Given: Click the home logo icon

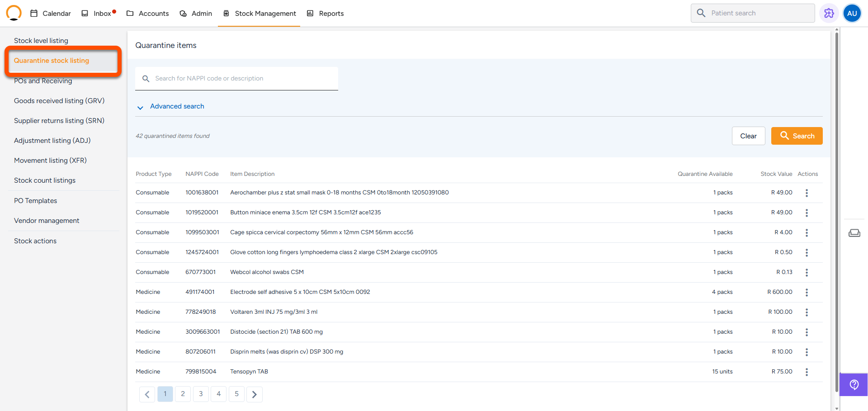Looking at the screenshot, I should click(x=14, y=13).
